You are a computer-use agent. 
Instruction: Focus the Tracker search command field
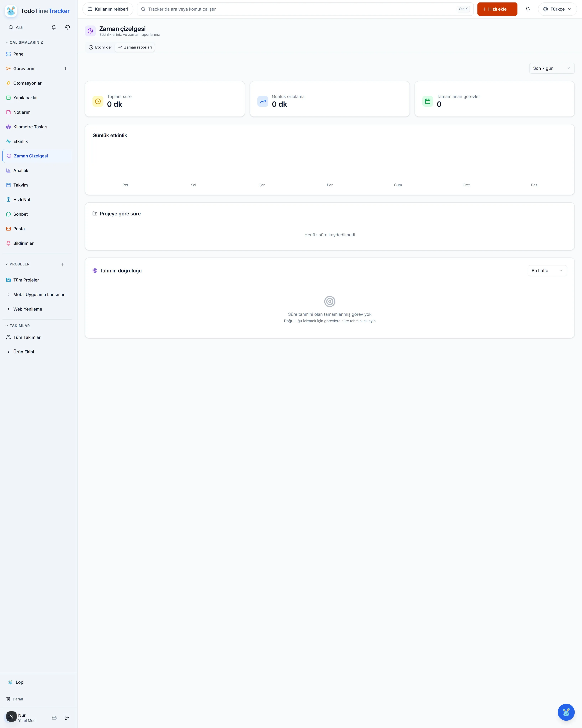305,9
